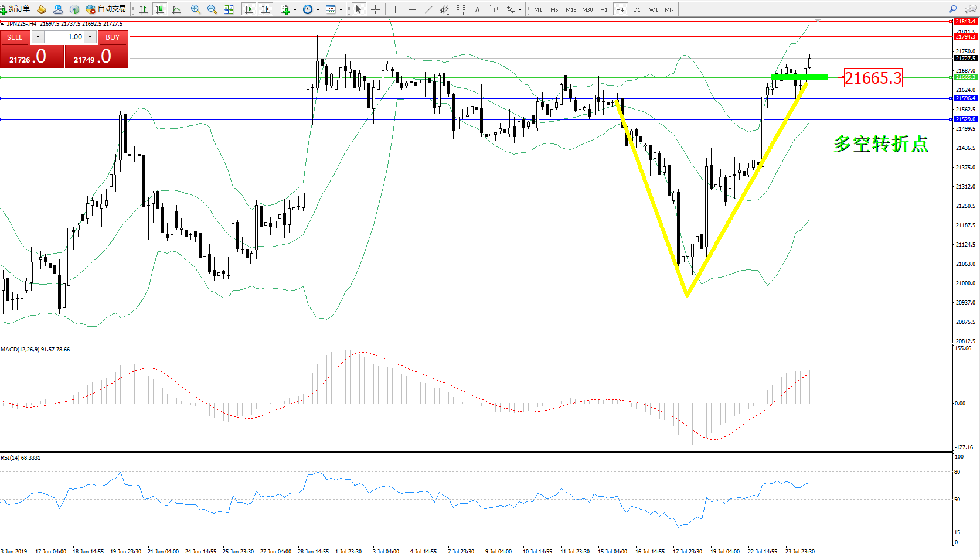Open the search magnifier icon
Screen dimensions: 980x557
click(x=952, y=9)
